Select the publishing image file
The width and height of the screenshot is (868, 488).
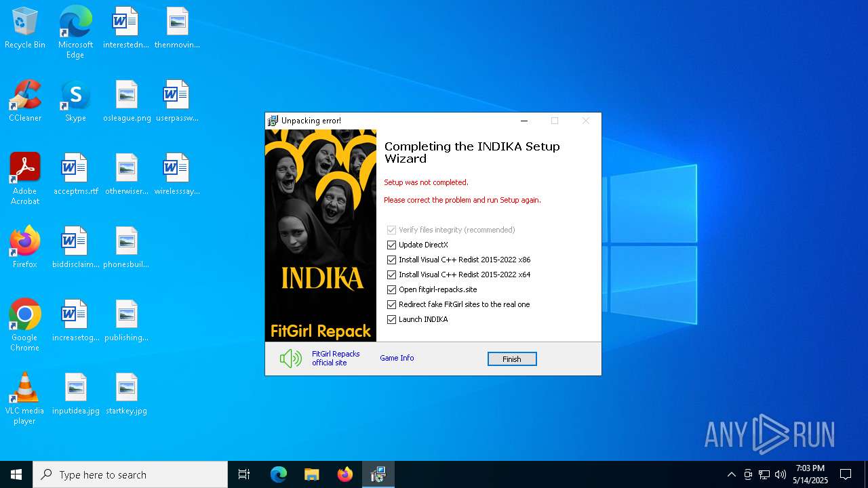[x=127, y=321]
